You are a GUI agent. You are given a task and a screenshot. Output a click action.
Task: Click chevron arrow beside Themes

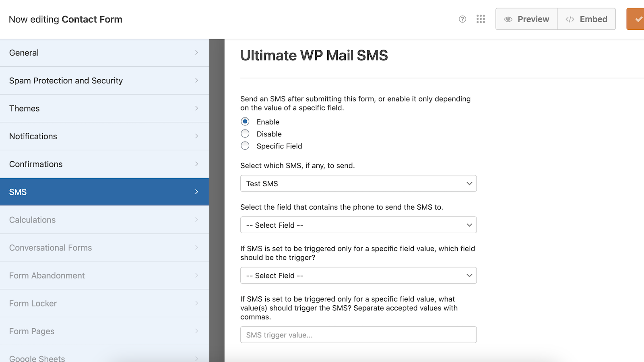click(x=196, y=108)
